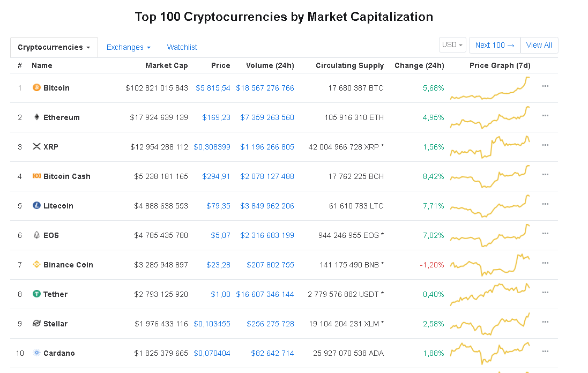
Task: Click the Bitcoin logo icon
Action: coord(36,88)
